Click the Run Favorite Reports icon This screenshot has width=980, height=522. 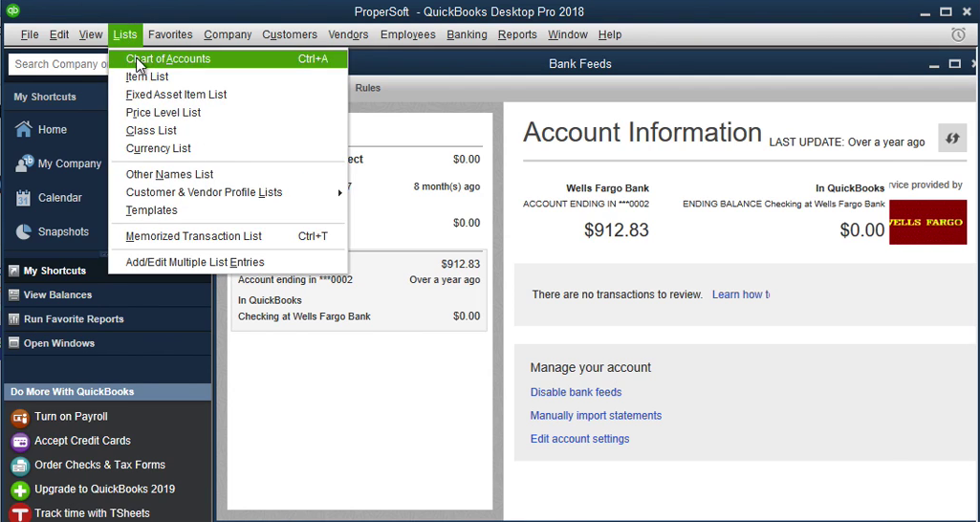[x=13, y=318]
